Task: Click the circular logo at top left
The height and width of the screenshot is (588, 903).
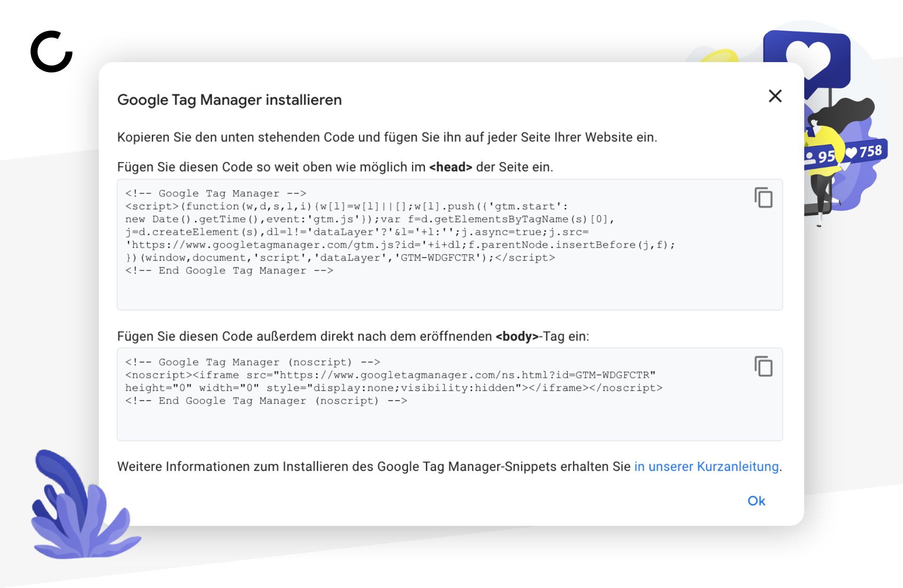Action: pos(52,52)
